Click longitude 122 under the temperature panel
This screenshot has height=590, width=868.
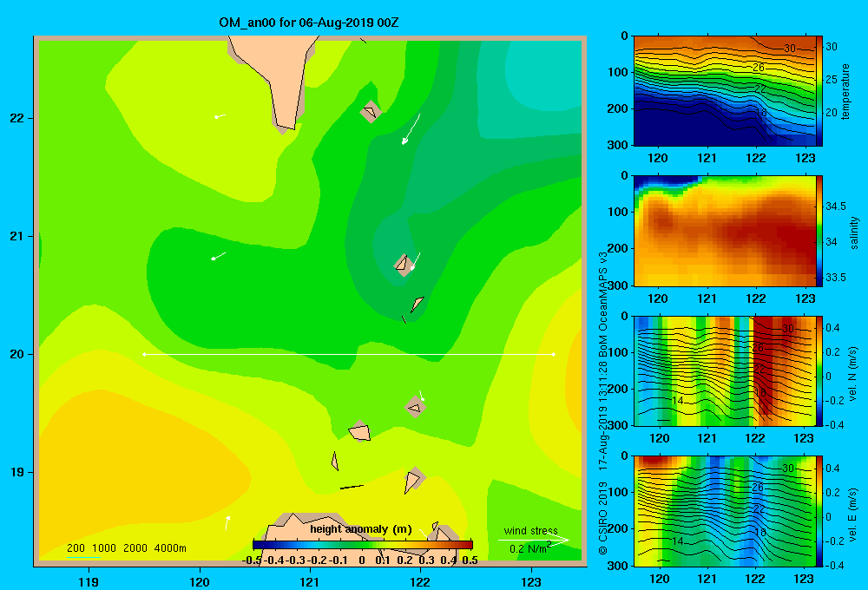click(756, 158)
